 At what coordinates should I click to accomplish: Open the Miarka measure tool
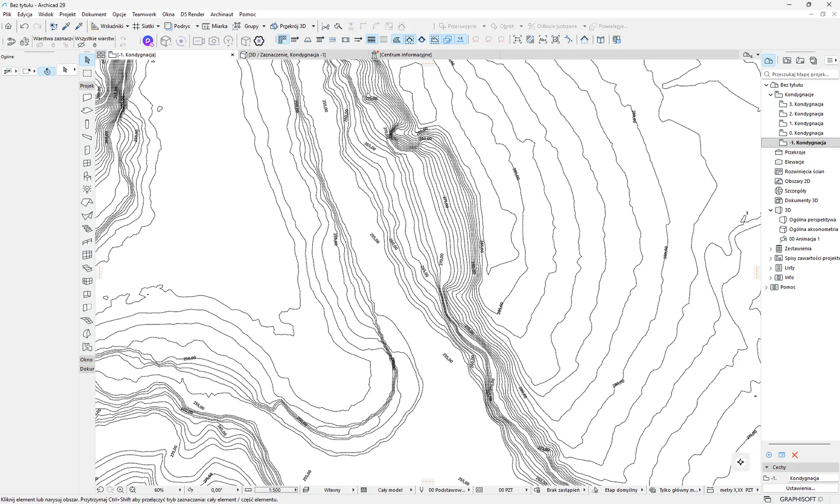click(x=215, y=26)
